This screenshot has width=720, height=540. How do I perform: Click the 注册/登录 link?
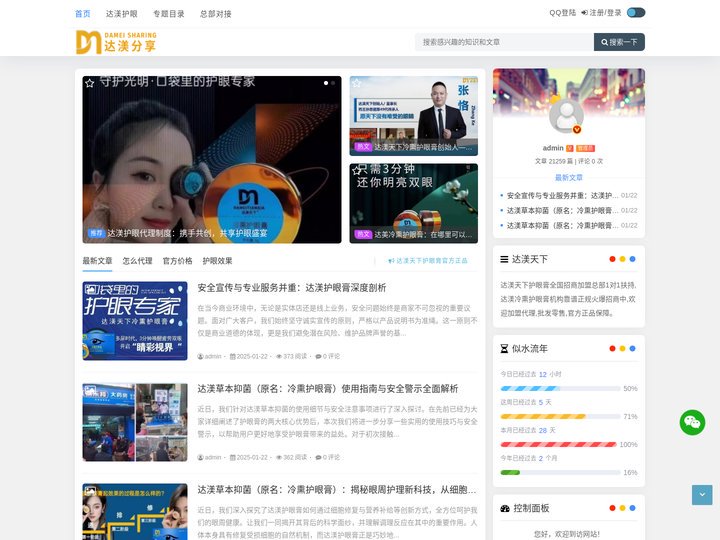click(x=602, y=13)
